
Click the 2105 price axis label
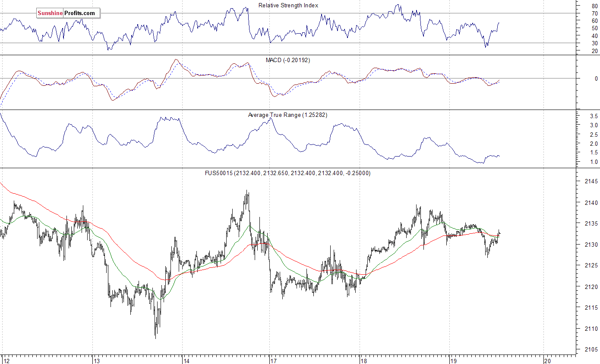591,350
